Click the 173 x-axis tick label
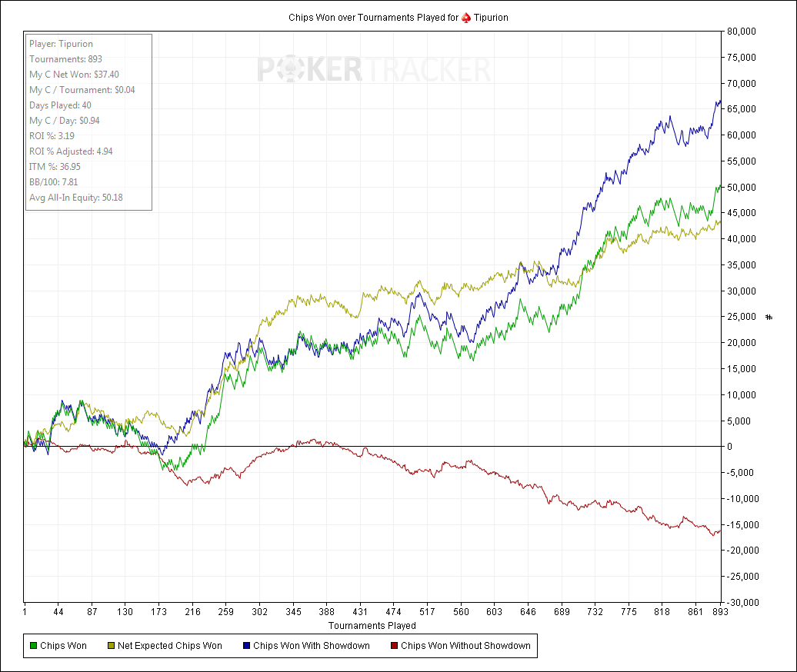 [x=158, y=611]
